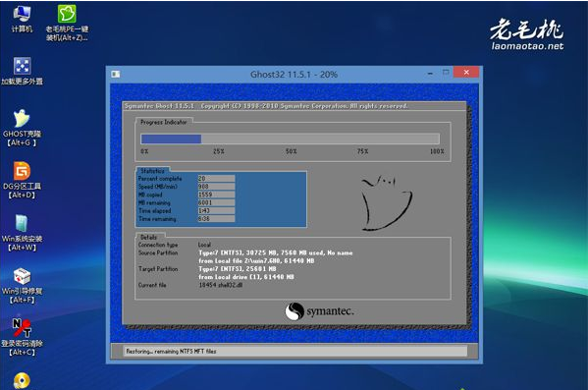The width and height of the screenshot is (588, 390).
Task: Click the MB remaining value field
Action: (x=216, y=202)
